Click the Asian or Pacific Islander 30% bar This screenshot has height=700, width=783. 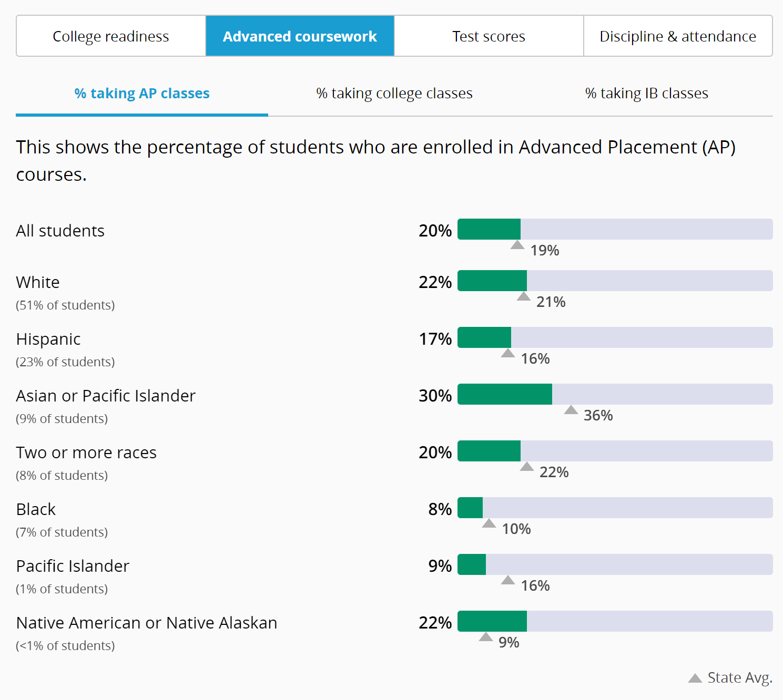pos(505,394)
